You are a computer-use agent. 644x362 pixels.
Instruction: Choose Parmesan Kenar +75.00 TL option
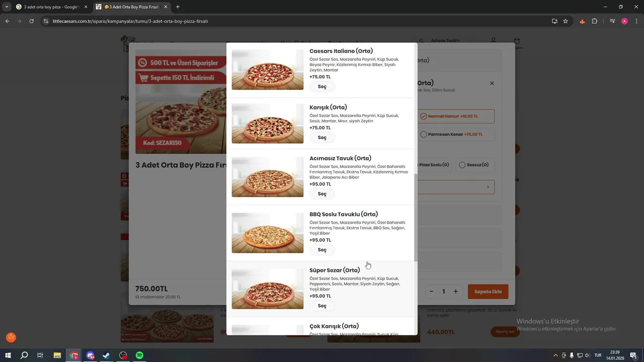(x=456, y=134)
